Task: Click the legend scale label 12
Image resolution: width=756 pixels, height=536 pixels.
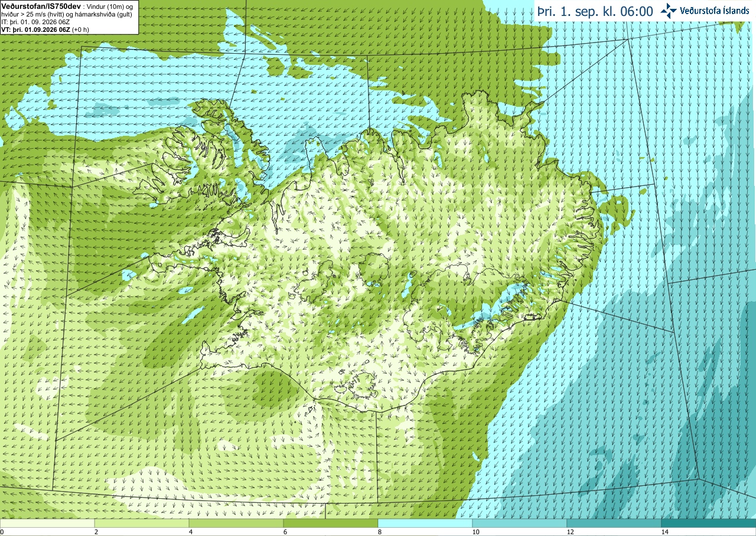Action: (570, 532)
